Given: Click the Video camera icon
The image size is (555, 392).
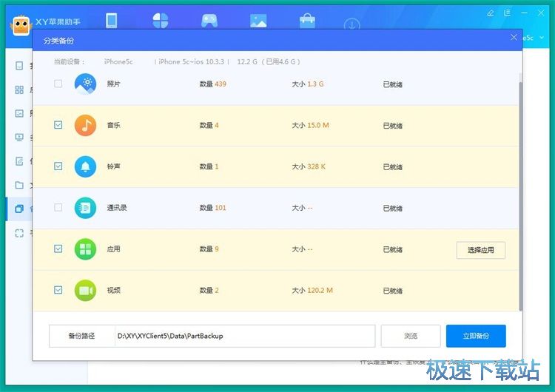Looking at the screenshot, I should click(x=86, y=291).
